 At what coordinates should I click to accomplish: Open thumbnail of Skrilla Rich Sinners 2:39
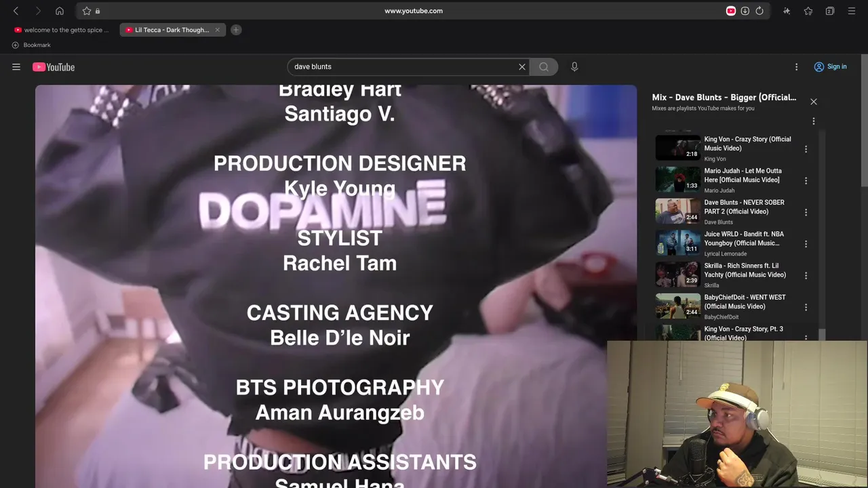(x=677, y=274)
